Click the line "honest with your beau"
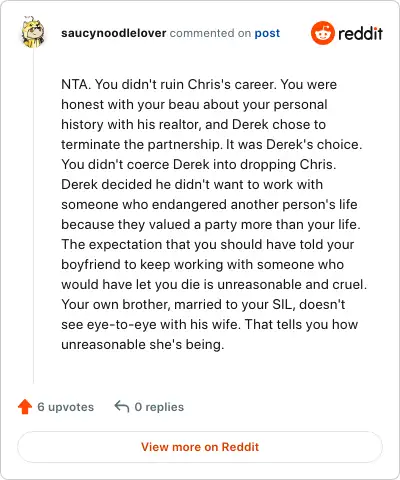The width and height of the screenshot is (400, 480). (x=194, y=105)
